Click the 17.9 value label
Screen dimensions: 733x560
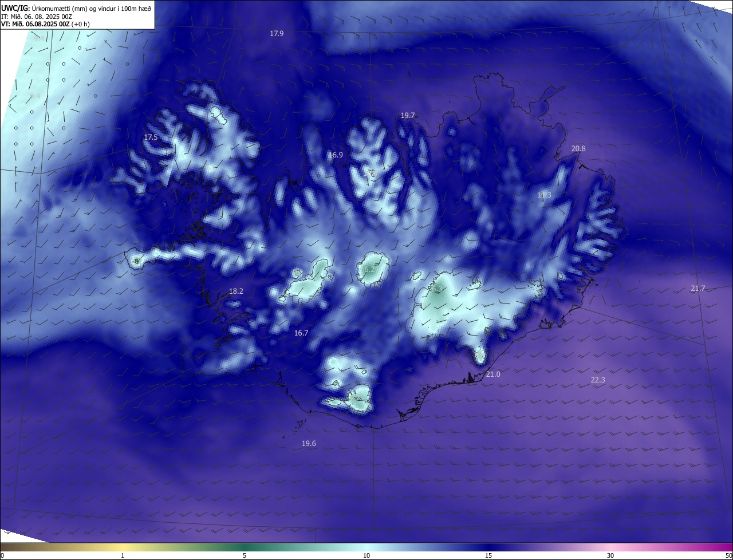coord(277,34)
